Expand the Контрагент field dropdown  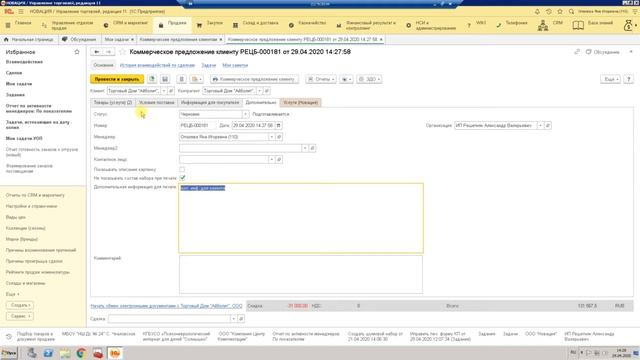click(x=259, y=91)
